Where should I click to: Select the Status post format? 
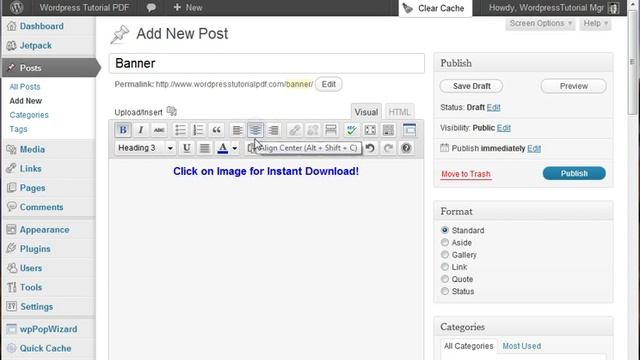pos(445,291)
